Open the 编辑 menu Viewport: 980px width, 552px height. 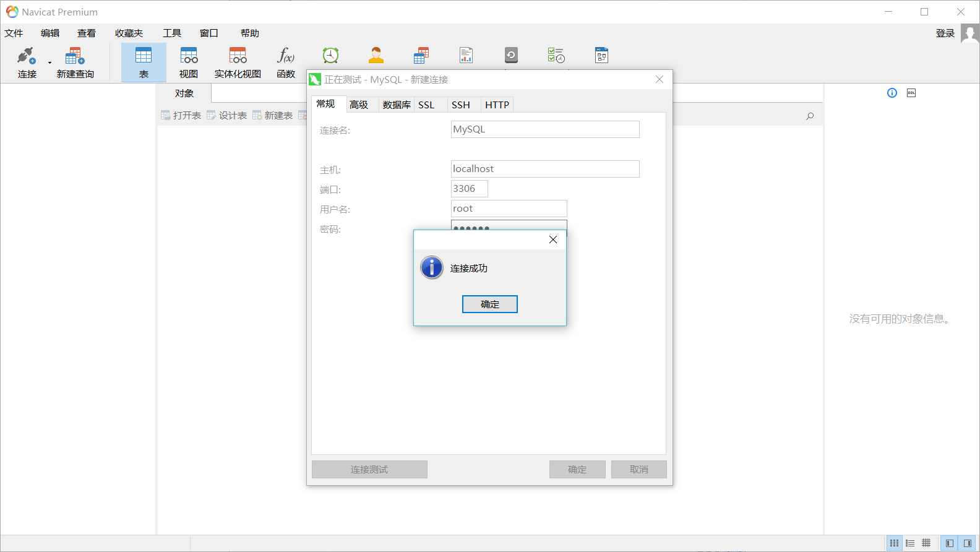pyautogui.click(x=50, y=33)
